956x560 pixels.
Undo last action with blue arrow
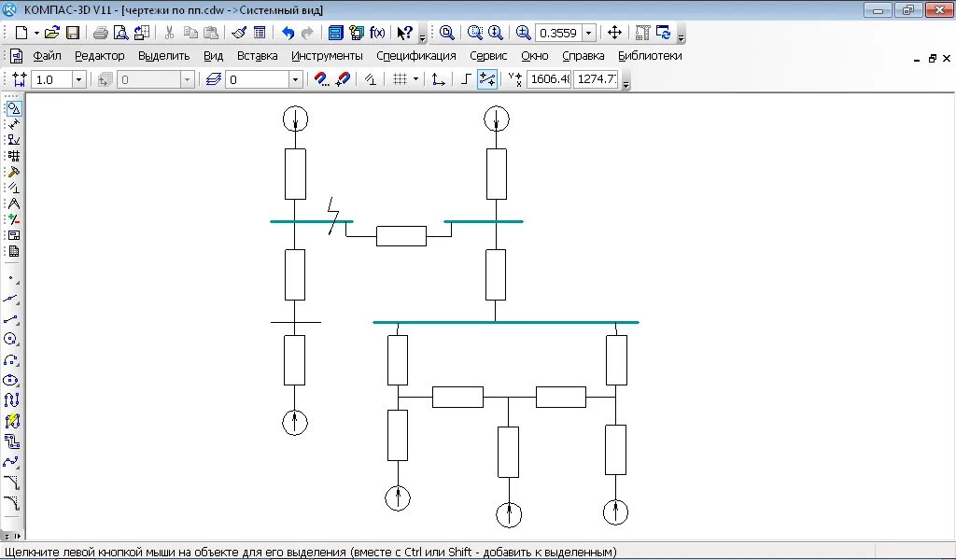288,33
